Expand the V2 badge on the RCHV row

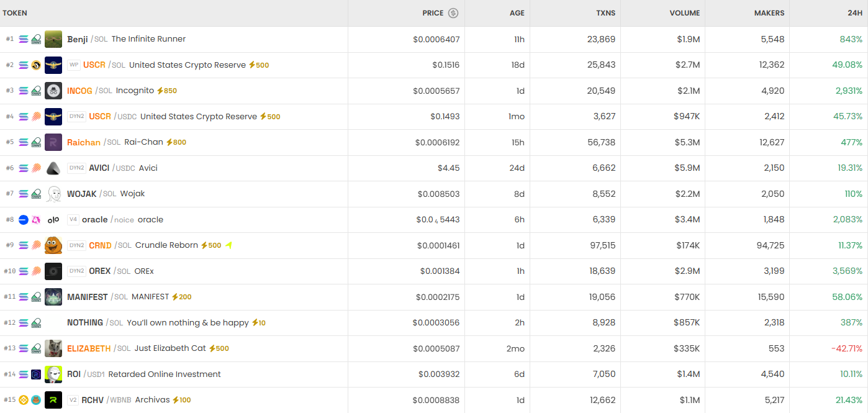(x=73, y=400)
